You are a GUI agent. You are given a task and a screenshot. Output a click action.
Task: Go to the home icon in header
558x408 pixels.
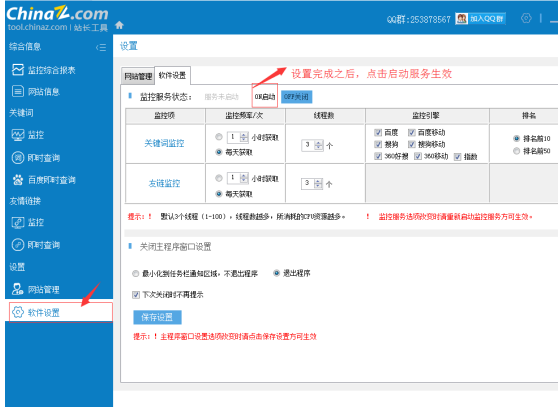point(119,25)
